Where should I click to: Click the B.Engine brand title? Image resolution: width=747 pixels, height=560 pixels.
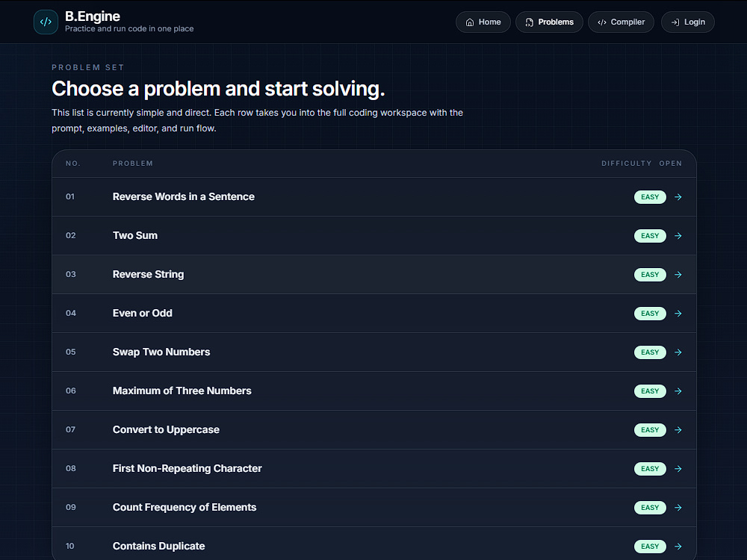click(x=93, y=16)
